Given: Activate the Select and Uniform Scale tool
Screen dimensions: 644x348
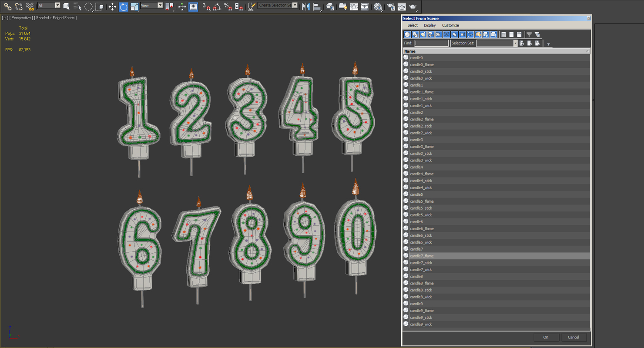Looking at the screenshot, I should 134,6.
